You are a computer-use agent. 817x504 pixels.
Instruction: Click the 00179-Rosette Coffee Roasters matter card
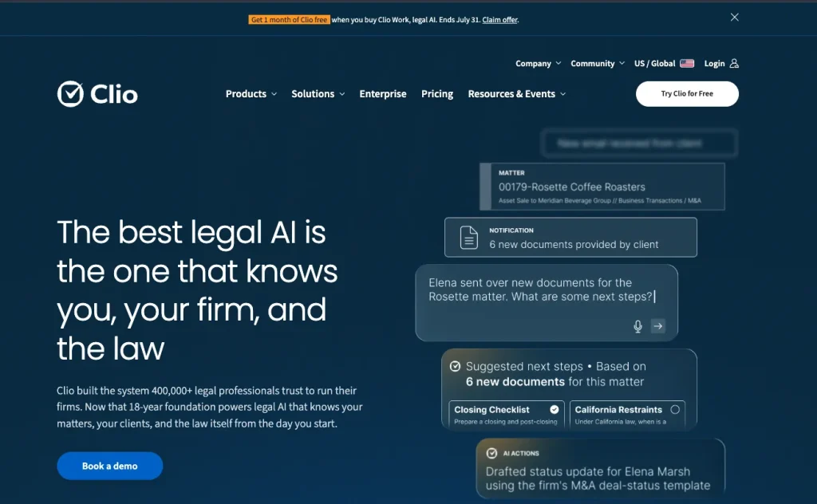click(602, 187)
